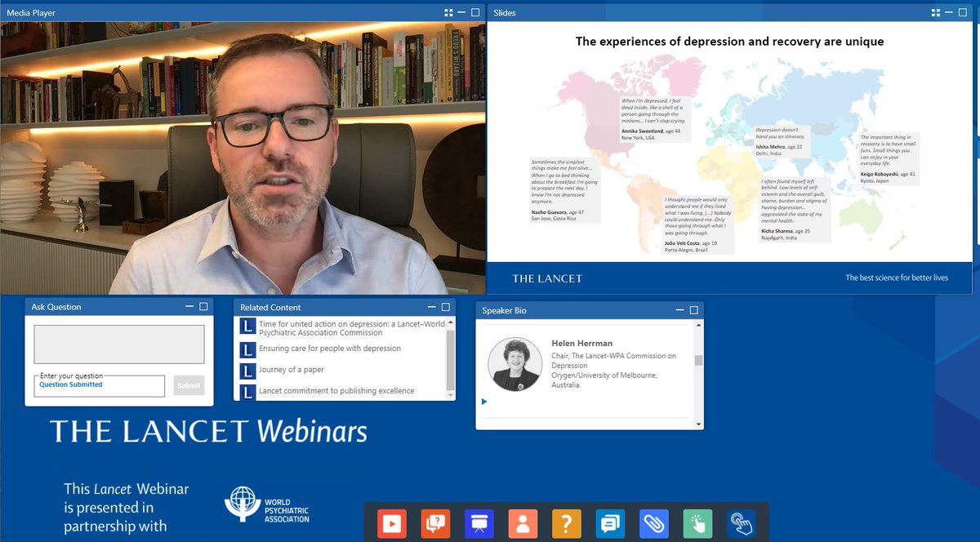980x542 pixels.
Task: Click the Lancet icon beside 'Journey of a paper'
Action: [x=247, y=371]
